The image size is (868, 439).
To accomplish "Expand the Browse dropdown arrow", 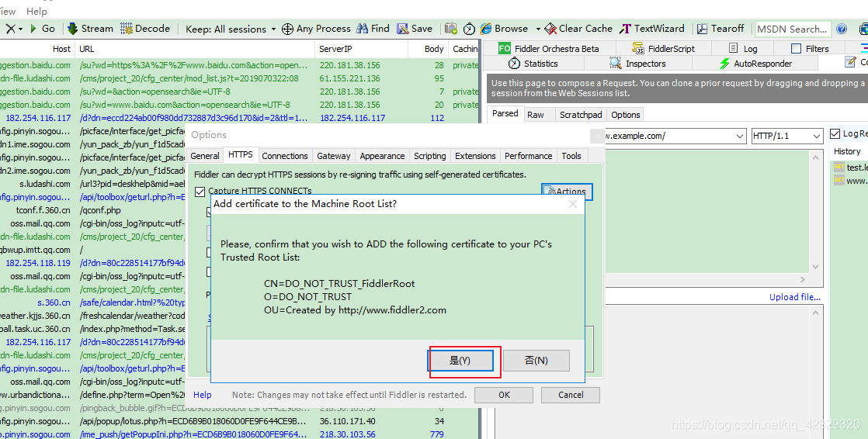I will click(x=537, y=29).
